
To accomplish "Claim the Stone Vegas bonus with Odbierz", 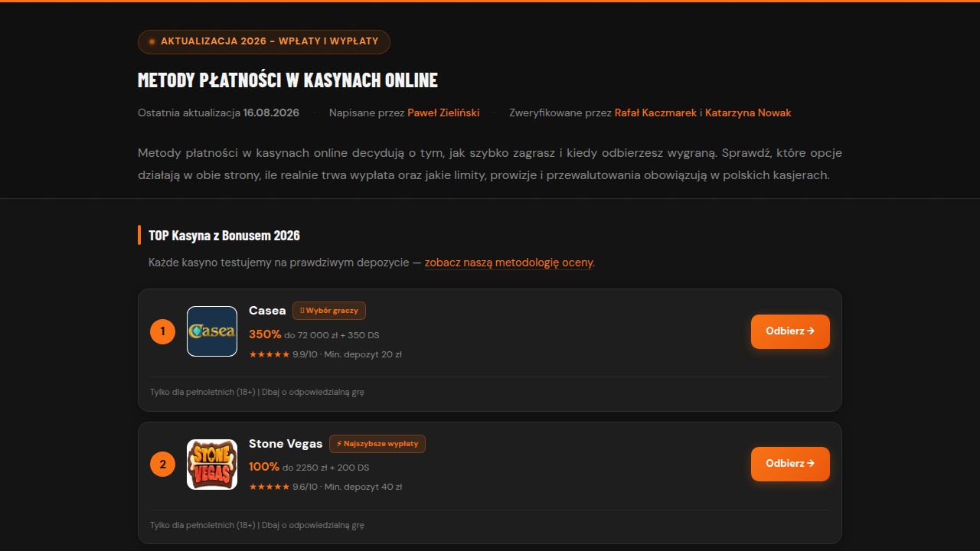I will point(790,464).
